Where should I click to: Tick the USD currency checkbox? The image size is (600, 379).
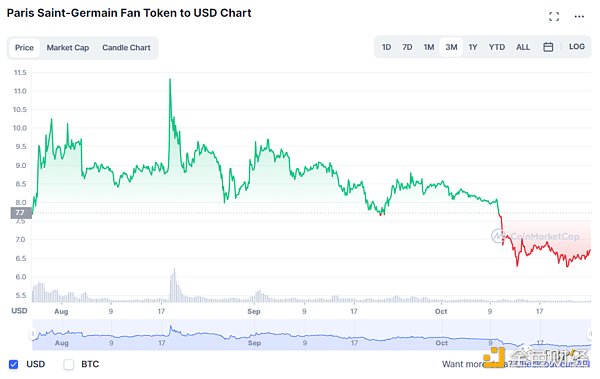[13, 364]
